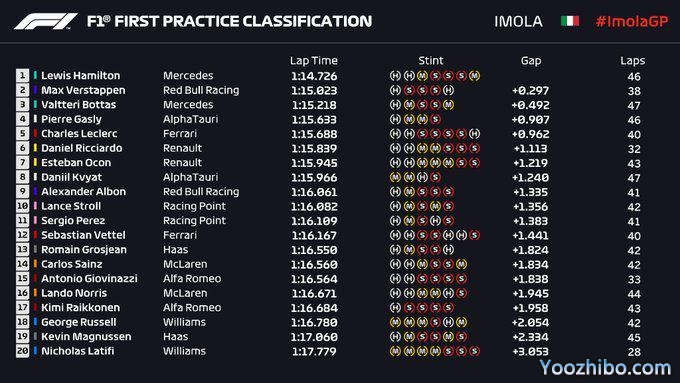This screenshot has height=383, width=680.
Task: Click Latifi's last soft tyre stint icon
Action: coord(474,351)
